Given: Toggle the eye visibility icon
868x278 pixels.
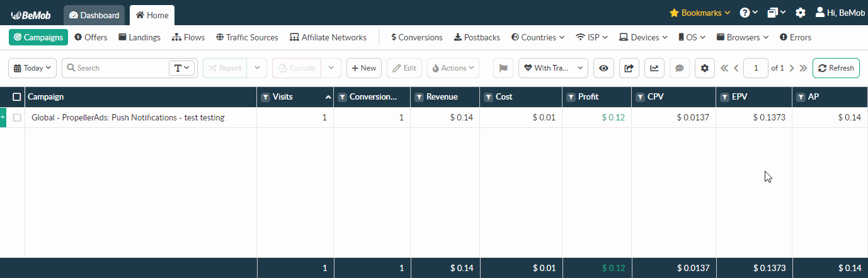Looking at the screenshot, I should click(603, 68).
